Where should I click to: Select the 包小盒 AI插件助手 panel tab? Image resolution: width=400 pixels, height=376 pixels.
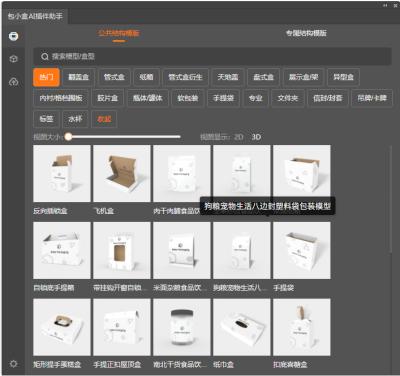point(35,16)
